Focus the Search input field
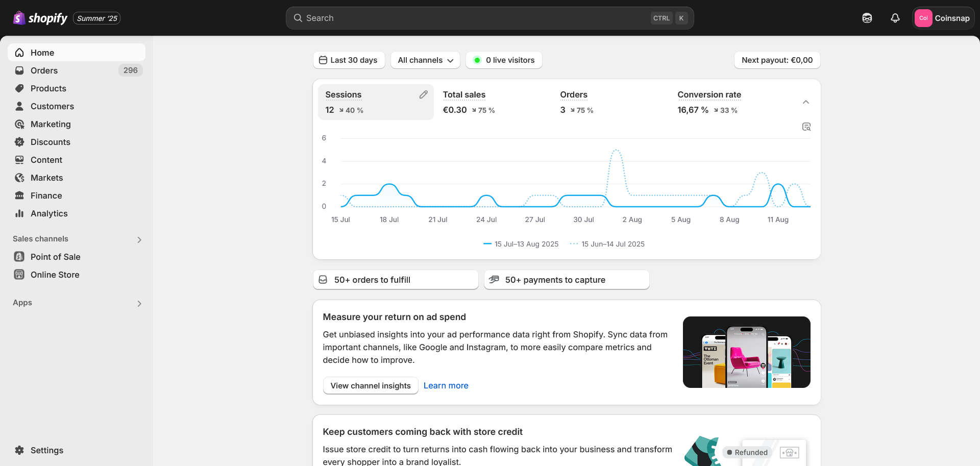This screenshot has height=466, width=980. (475, 18)
